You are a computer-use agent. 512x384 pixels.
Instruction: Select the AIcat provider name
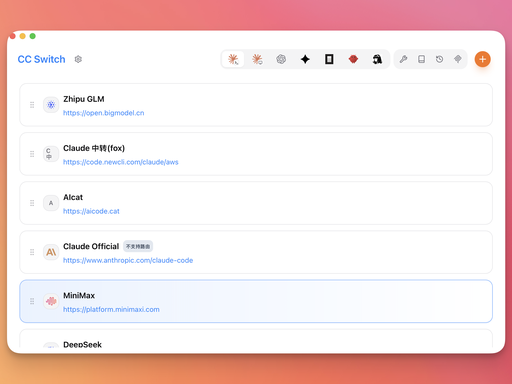click(73, 197)
